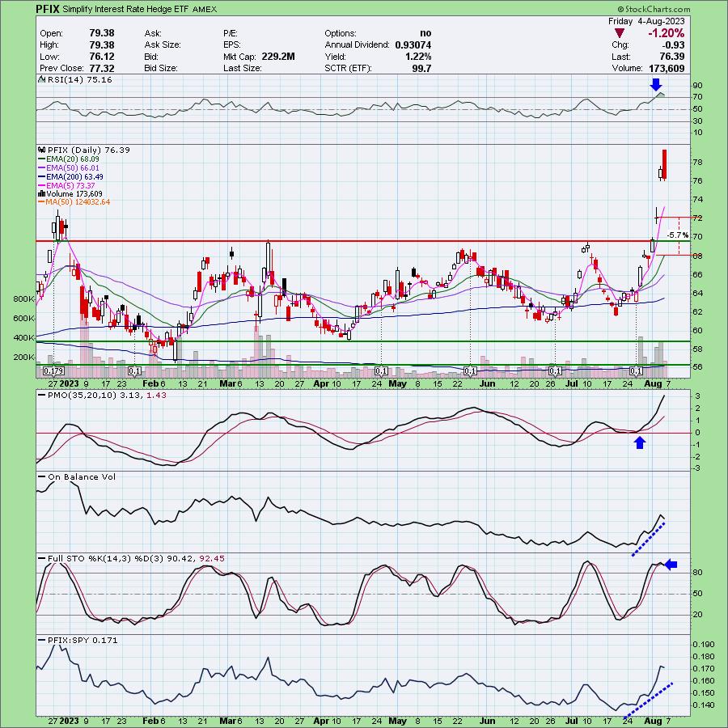Click the PFIX ticker symbol in header
728x728 pixels.
click(48, 9)
